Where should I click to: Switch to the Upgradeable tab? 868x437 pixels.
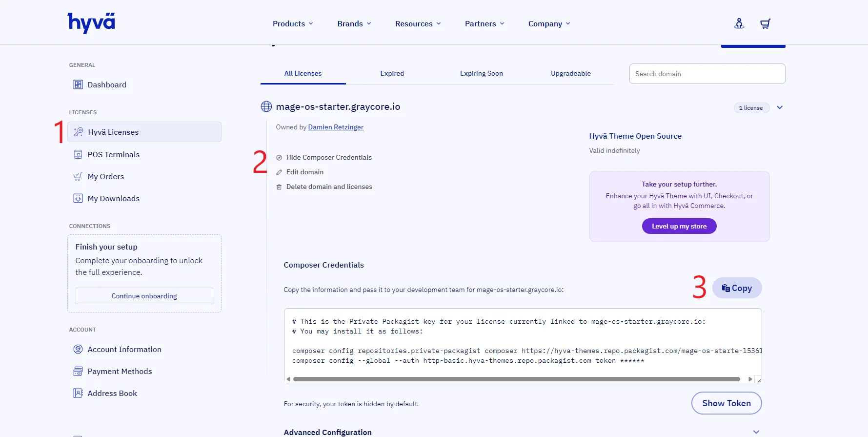point(571,73)
